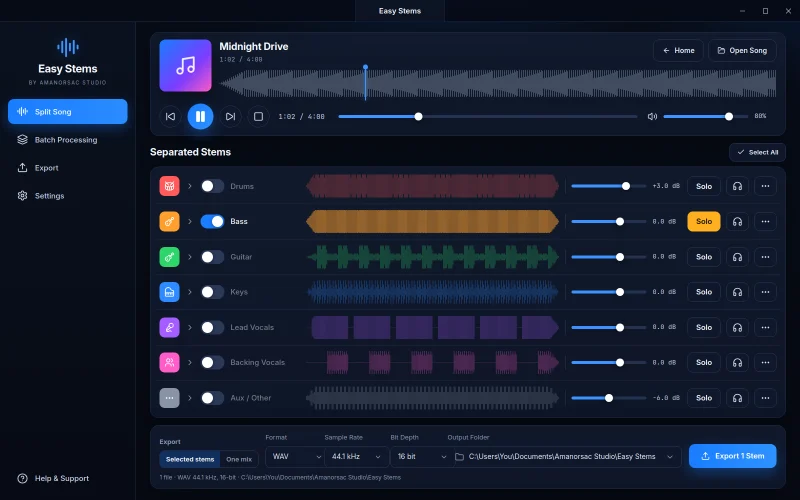Expand the Lead Vocals row chevron
This screenshot has width=800, height=500.
coord(190,327)
